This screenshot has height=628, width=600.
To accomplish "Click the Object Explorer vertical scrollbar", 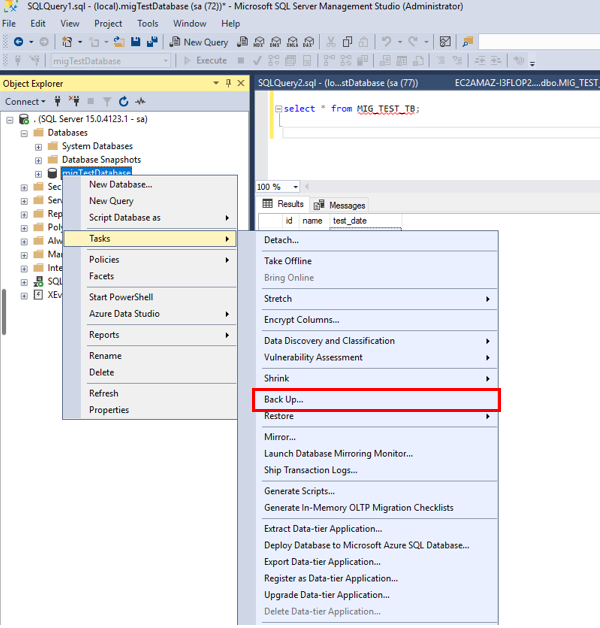I will point(4,312).
